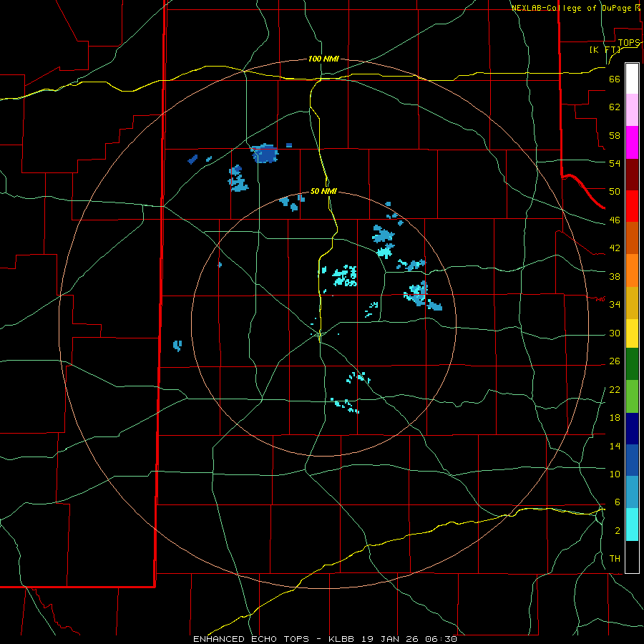Select the dark red legend color band

click(632, 175)
